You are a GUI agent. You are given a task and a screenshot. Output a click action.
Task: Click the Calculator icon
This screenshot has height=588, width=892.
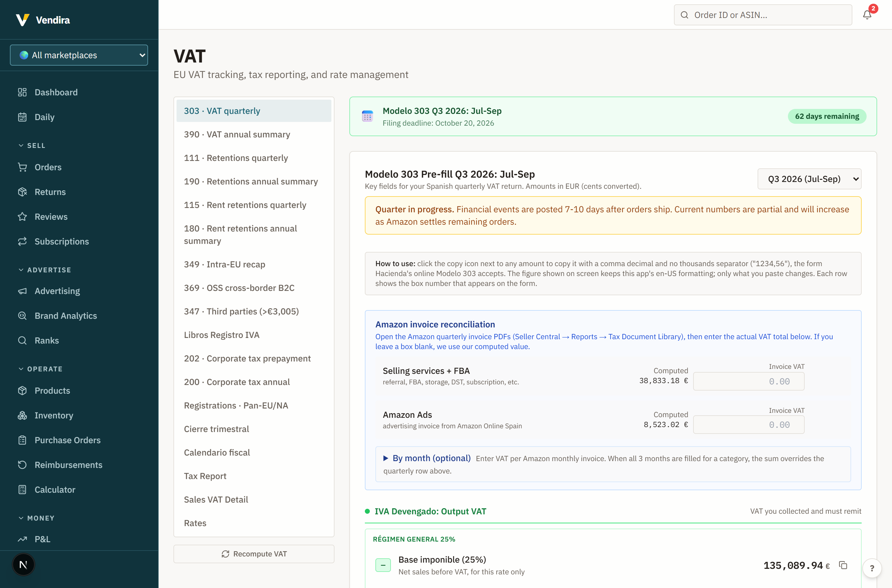(x=23, y=490)
